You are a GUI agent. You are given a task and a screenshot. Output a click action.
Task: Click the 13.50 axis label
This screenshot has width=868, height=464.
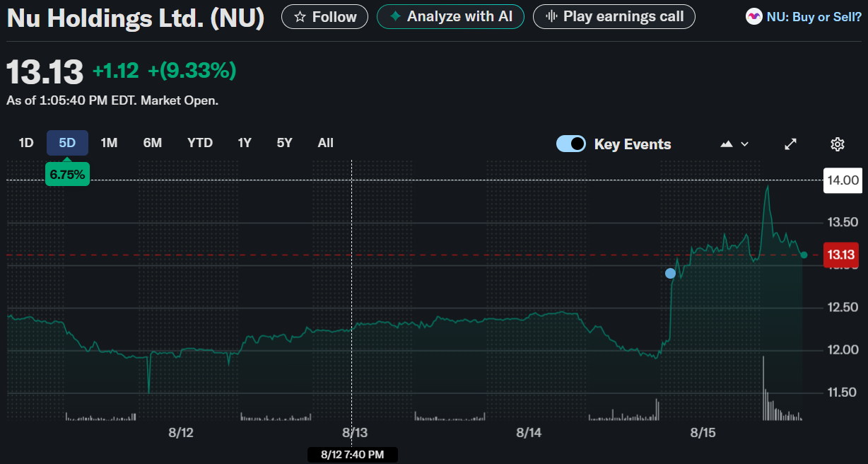pos(843,222)
